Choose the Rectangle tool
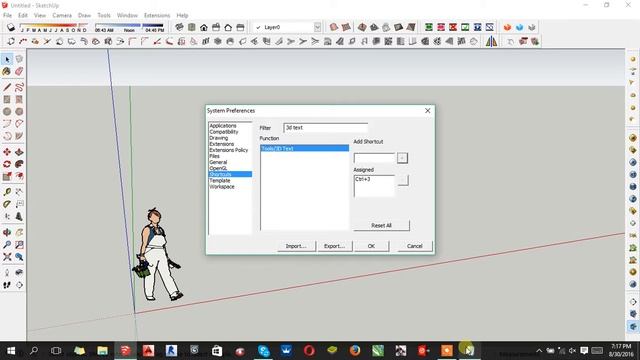 pos(7,99)
